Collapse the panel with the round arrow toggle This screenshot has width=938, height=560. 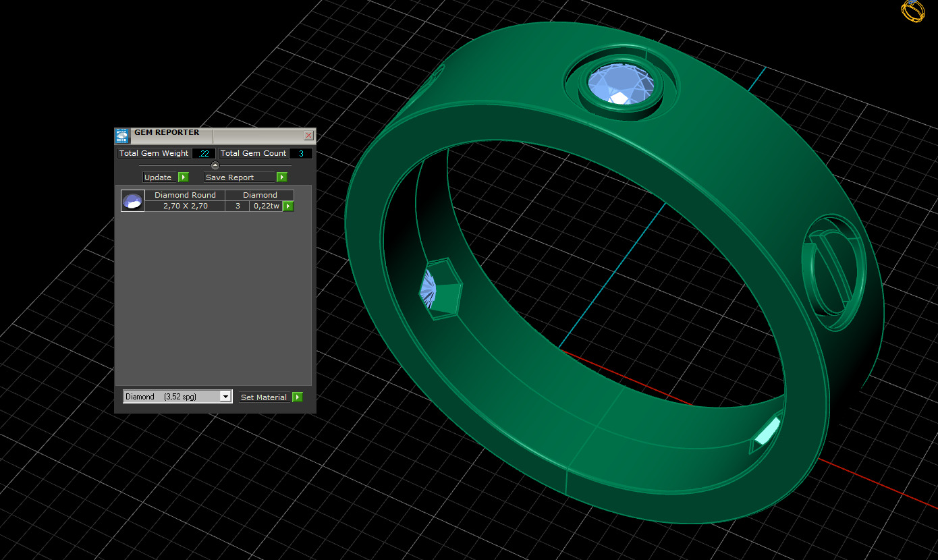[215, 165]
